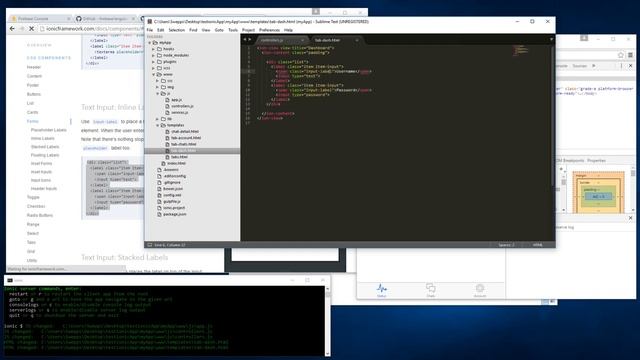Click terminal scrollbar down arrow
Screen dimensions: 640x360
328,353
